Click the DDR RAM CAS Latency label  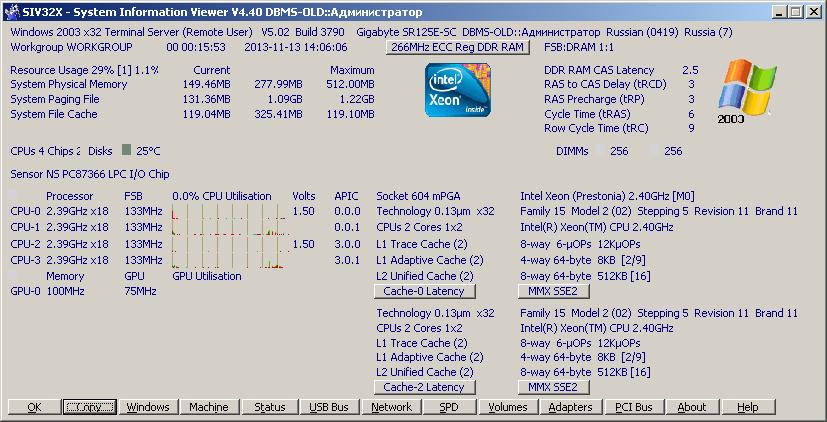[x=599, y=70]
